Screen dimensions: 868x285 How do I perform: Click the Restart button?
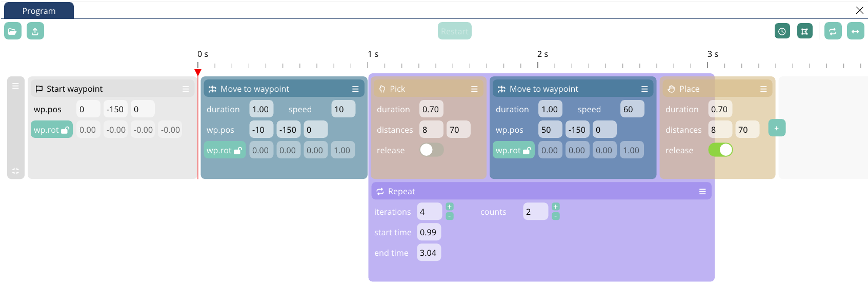click(x=454, y=31)
